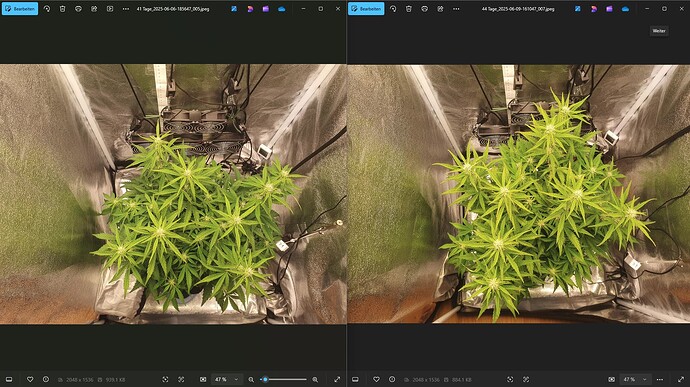Click Bearbeiten in the right Photos window

coord(366,9)
